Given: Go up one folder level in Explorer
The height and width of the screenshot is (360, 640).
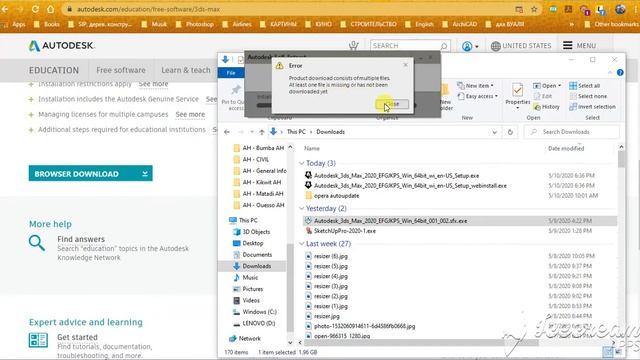Looking at the screenshot, I should (262, 132).
